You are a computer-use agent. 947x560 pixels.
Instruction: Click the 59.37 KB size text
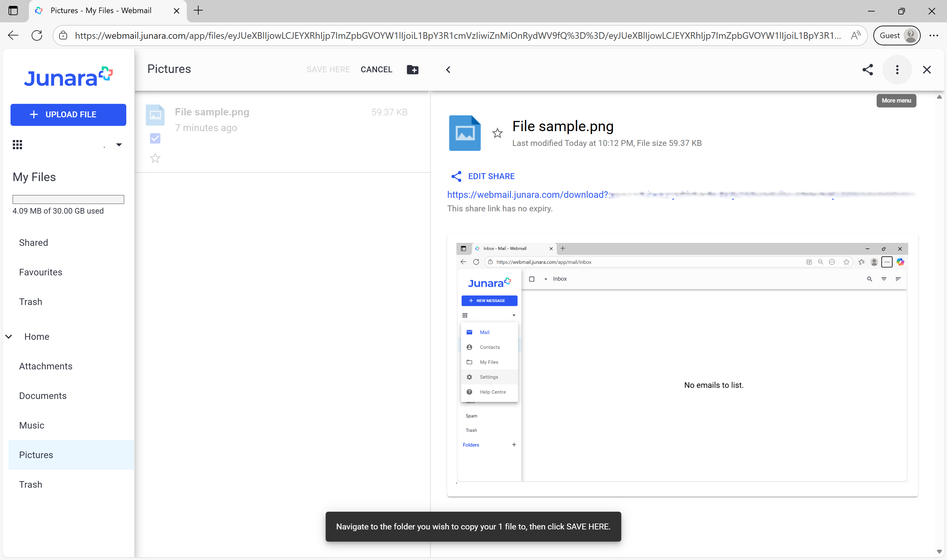389,112
